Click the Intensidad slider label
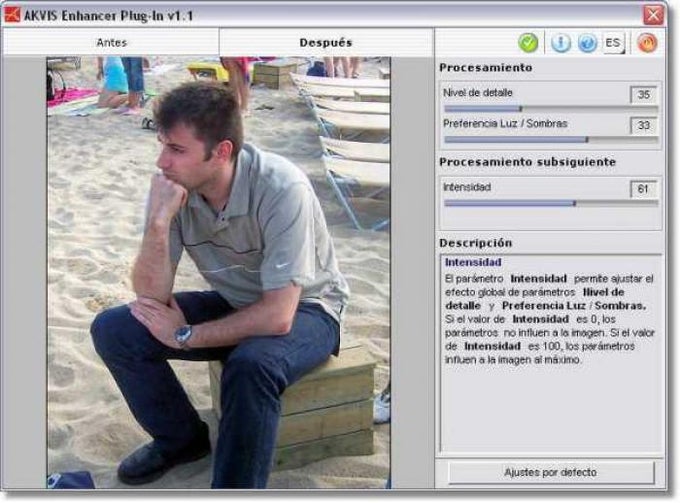This screenshot has width=680, height=503. pyautogui.click(x=467, y=187)
